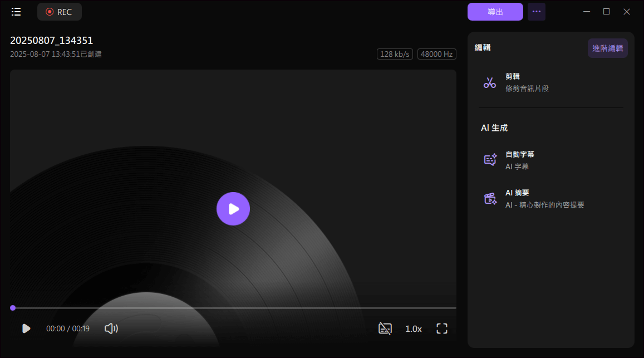Click the small play button in control bar
Screen dimensions: 644x358
pos(26,328)
